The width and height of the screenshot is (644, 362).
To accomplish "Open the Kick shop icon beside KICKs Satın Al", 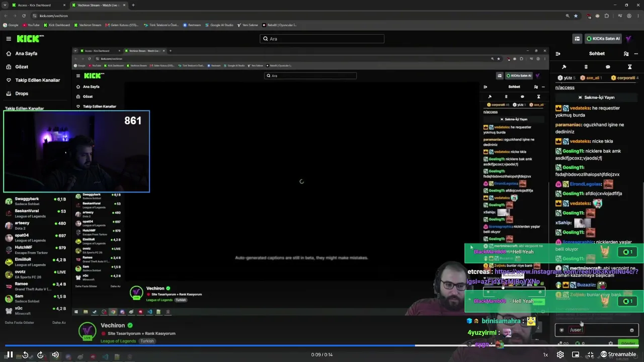I will (577, 39).
